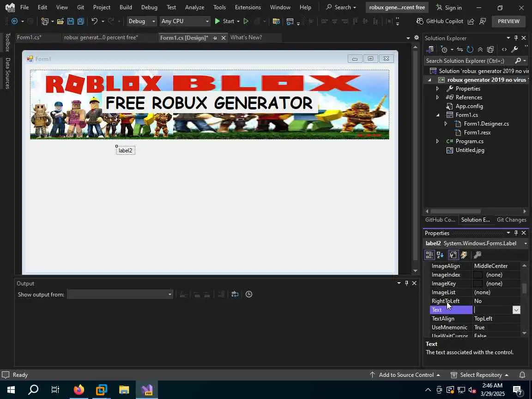532x399 pixels.
Task: Expand the Program.cs node
Action: (437, 141)
